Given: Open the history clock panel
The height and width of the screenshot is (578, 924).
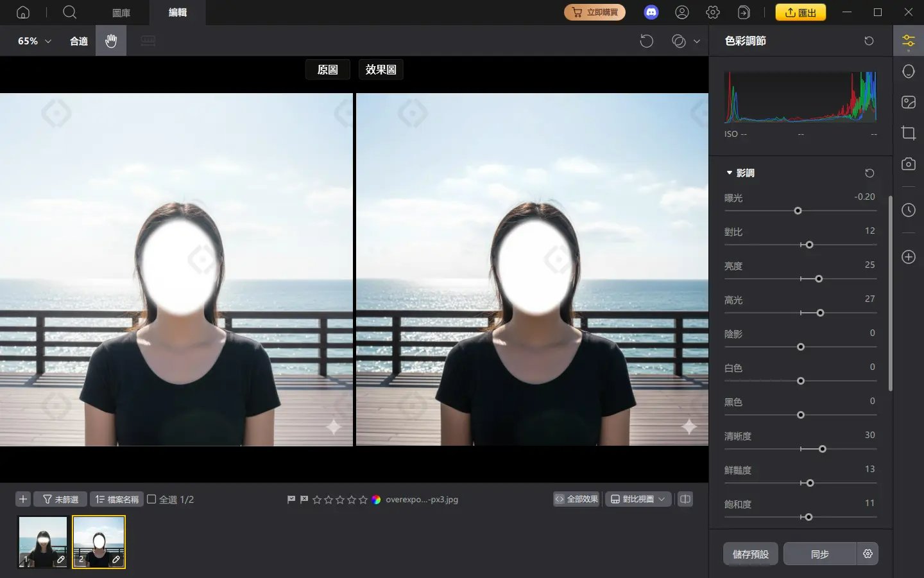Looking at the screenshot, I should tap(908, 210).
